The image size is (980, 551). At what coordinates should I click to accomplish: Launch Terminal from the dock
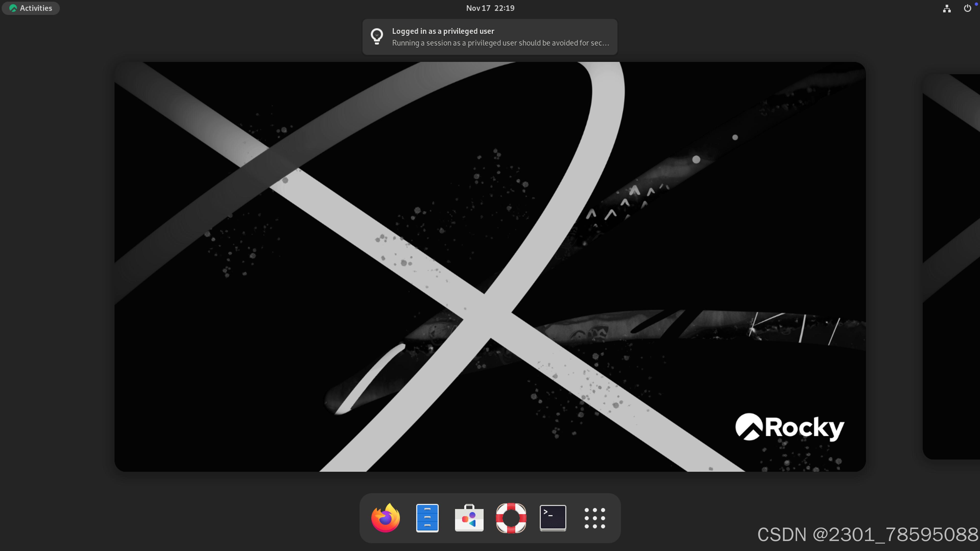pos(553,518)
